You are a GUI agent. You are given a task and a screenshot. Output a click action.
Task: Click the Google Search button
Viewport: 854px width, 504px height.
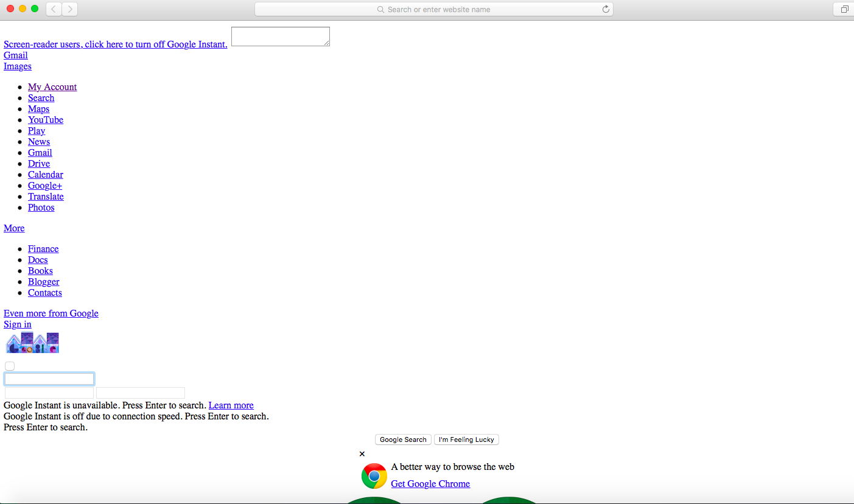point(403,439)
